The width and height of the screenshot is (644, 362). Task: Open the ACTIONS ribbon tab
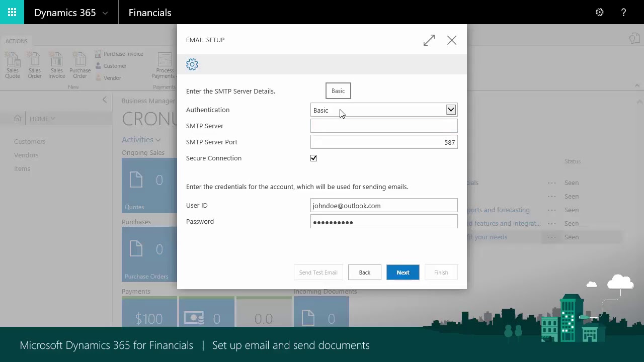point(17,41)
